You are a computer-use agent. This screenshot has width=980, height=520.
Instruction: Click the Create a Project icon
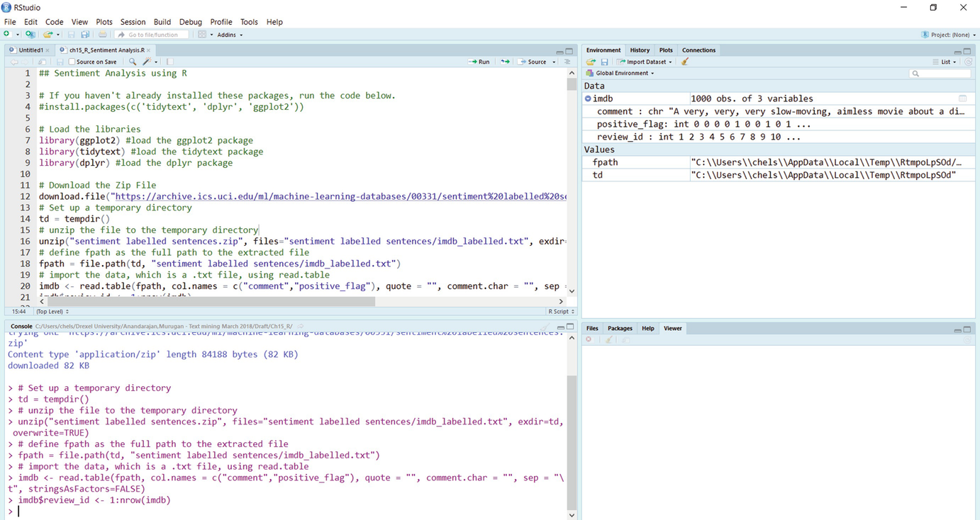coord(30,34)
